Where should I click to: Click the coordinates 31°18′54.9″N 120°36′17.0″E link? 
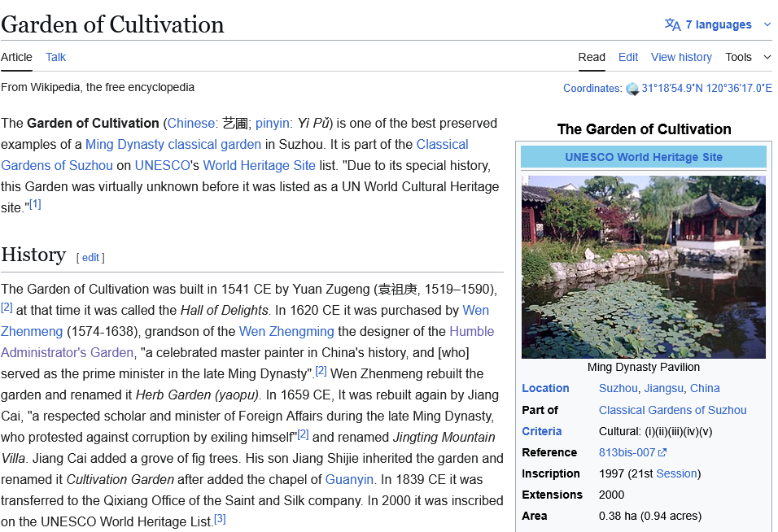pyautogui.click(x=706, y=88)
